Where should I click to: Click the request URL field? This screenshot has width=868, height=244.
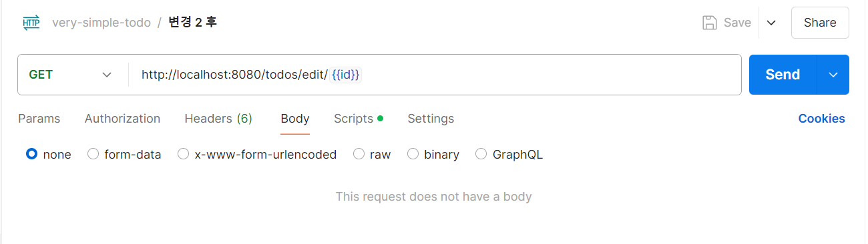[434, 75]
